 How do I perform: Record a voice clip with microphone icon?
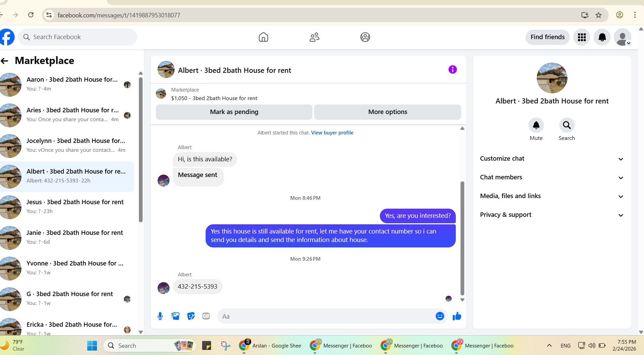(x=160, y=316)
